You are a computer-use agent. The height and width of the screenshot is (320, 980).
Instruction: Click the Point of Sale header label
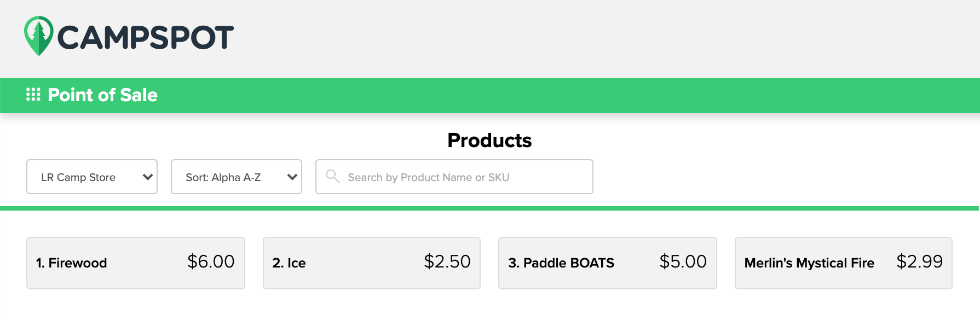pos(103,95)
